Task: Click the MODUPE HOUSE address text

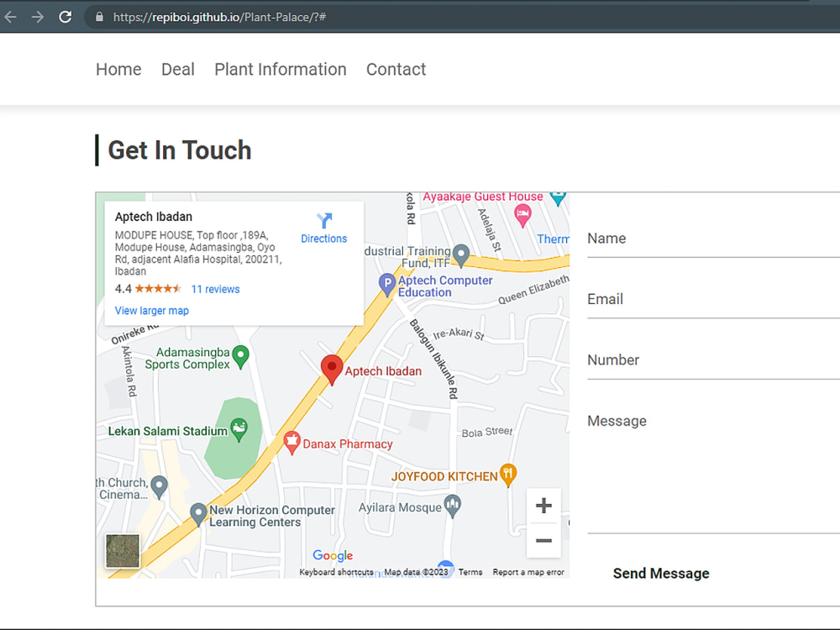Action: tap(198, 254)
